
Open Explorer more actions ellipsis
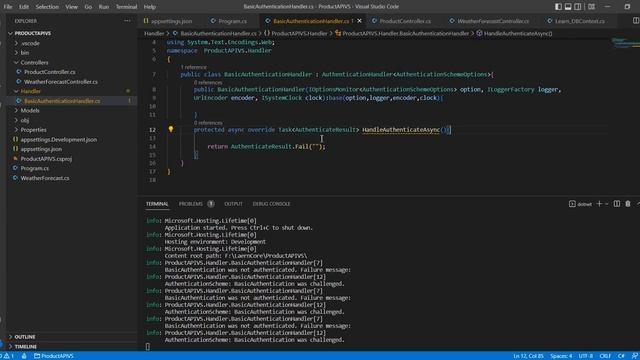tap(127, 21)
